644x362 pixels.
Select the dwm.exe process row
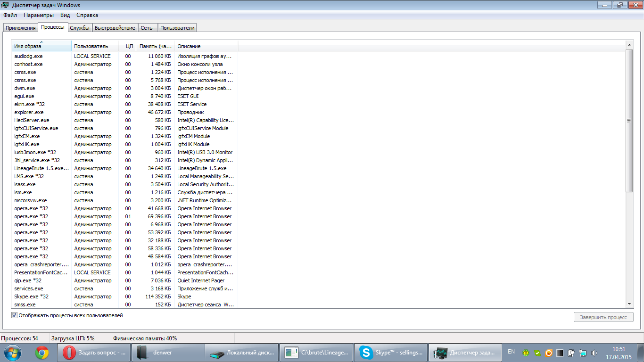(125, 88)
